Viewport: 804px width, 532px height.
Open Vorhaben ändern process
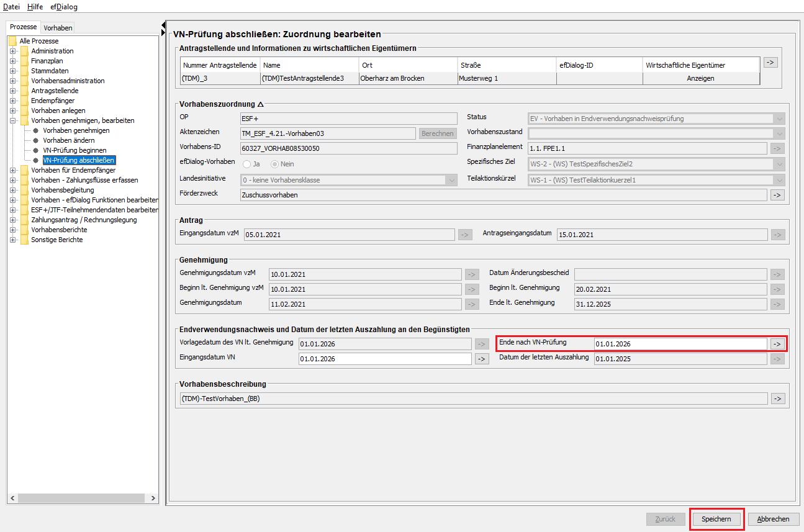coord(69,140)
